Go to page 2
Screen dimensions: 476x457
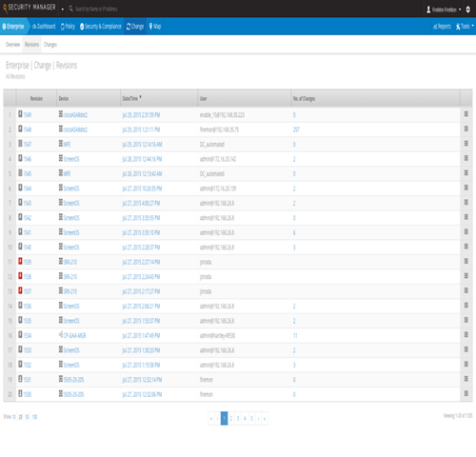[231, 418]
